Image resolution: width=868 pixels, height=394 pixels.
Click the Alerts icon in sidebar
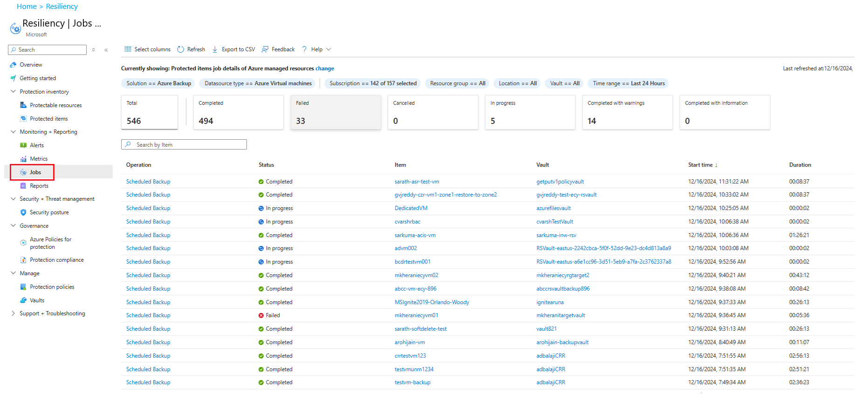click(23, 145)
